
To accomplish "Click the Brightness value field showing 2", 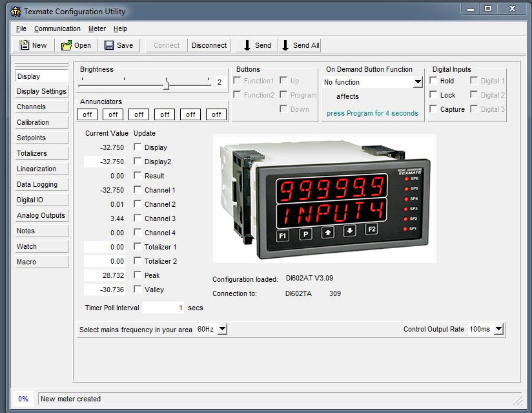I will pos(221,82).
